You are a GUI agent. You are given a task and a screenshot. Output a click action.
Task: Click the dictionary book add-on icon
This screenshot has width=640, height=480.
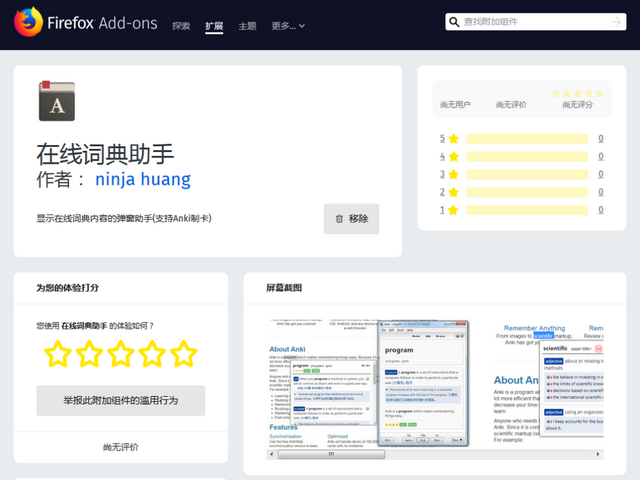[x=57, y=101]
